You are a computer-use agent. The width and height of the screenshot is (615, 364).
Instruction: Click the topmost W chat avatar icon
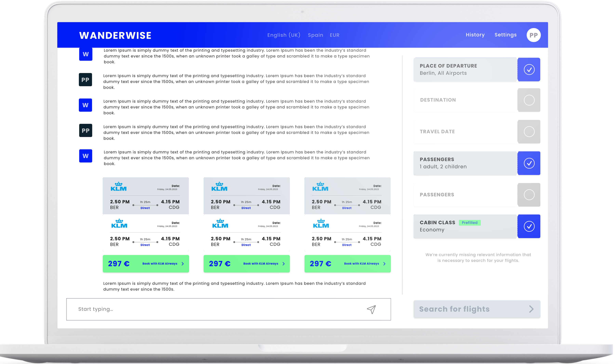(x=86, y=54)
